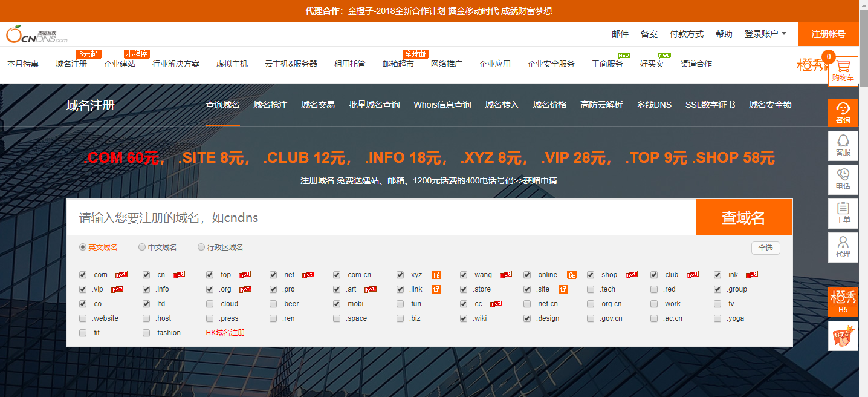Image resolution: width=868 pixels, height=397 pixels.
Task: Click the CNDNS logo
Action: coord(37,34)
